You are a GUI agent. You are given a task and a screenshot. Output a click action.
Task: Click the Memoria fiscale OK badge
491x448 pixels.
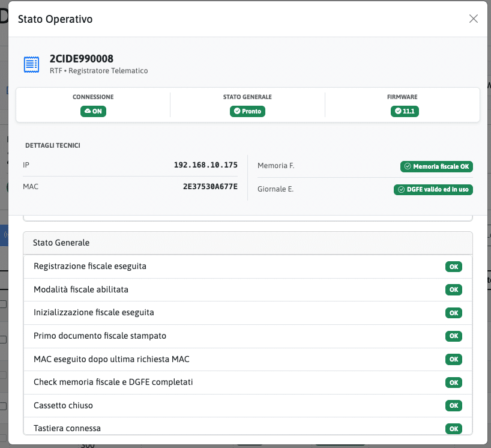point(436,166)
